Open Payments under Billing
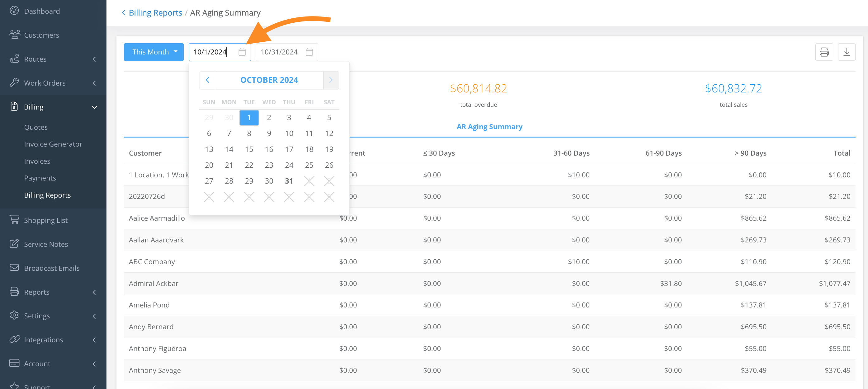This screenshot has width=868, height=389. (x=40, y=178)
